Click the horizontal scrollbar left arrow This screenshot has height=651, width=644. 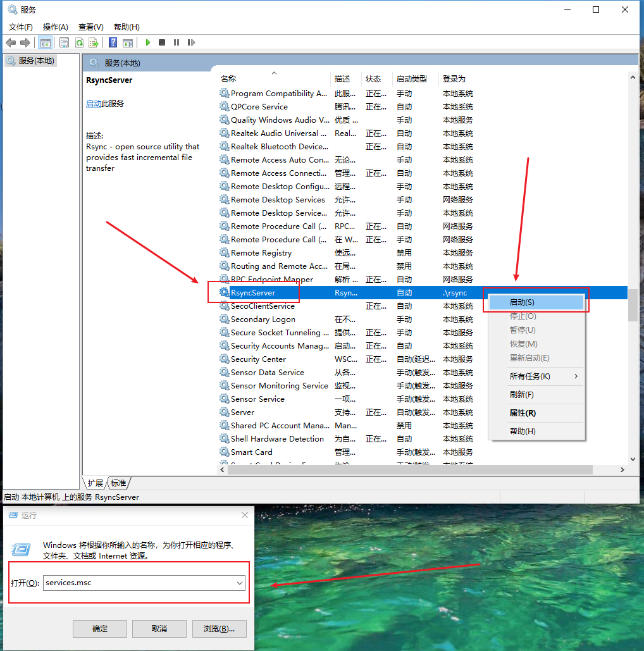[x=223, y=469]
